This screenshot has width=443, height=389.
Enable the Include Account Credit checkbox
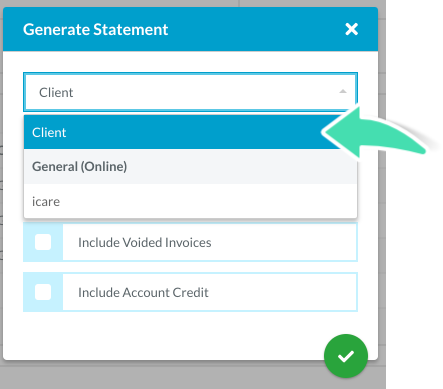click(43, 292)
